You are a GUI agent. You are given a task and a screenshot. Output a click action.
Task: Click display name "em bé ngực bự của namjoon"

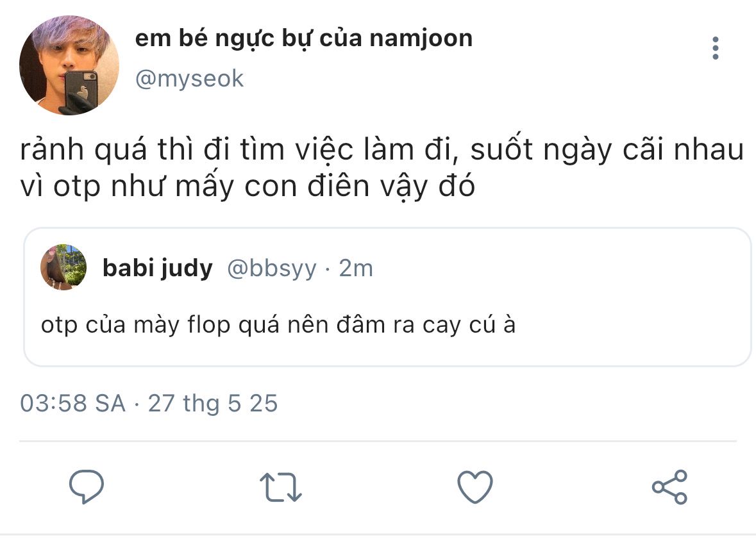303,38
